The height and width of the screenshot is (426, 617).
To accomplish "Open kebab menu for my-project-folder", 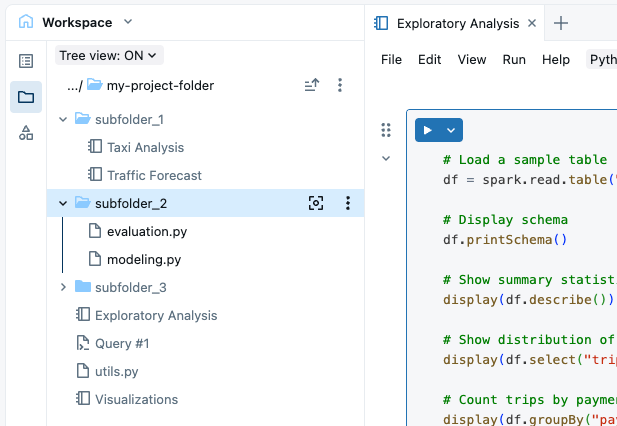I will pos(340,86).
